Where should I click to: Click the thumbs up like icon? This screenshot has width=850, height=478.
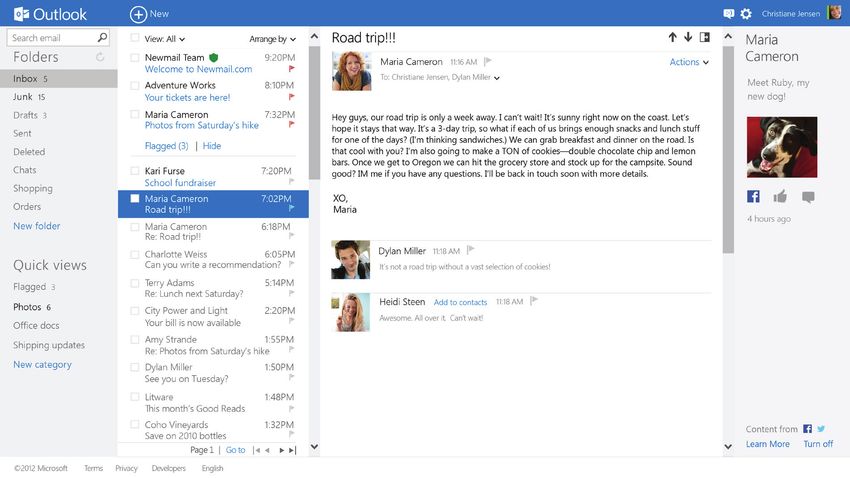[780, 196]
